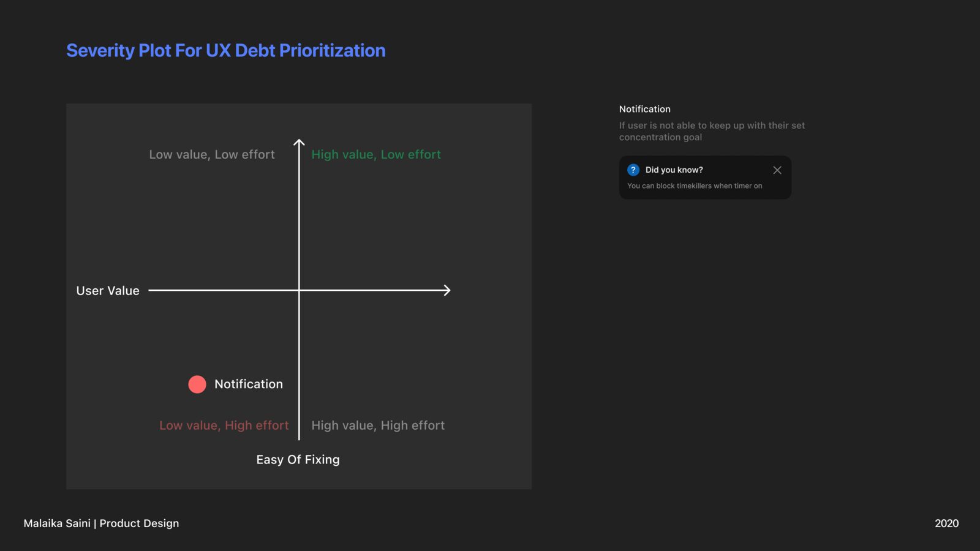980x551 pixels.
Task: Click the Did you know? title text
Action: (674, 170)
